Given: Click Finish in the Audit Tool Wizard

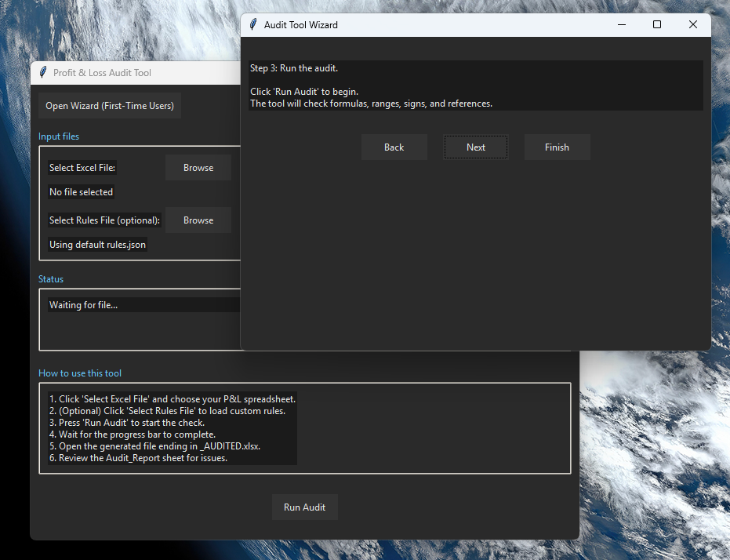Looking at the screenshot, I should coord(557,147).
